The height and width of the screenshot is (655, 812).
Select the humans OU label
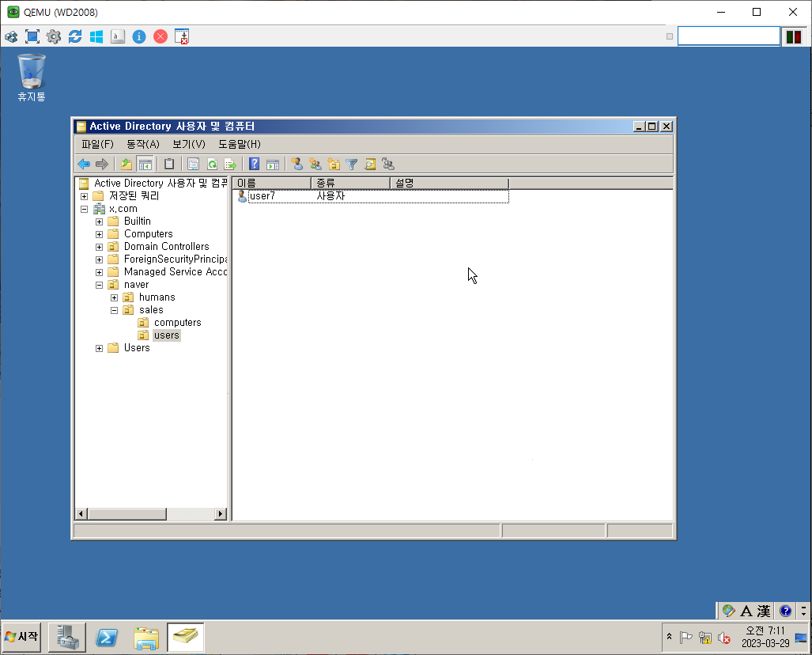pyautogui.click(x=157, y=297)
